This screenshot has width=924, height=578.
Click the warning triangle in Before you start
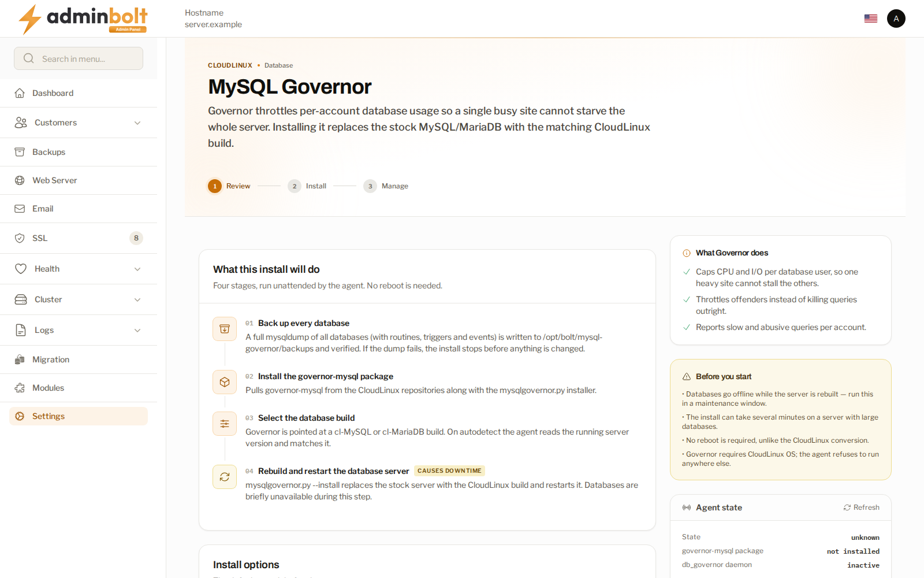point(687,376)
